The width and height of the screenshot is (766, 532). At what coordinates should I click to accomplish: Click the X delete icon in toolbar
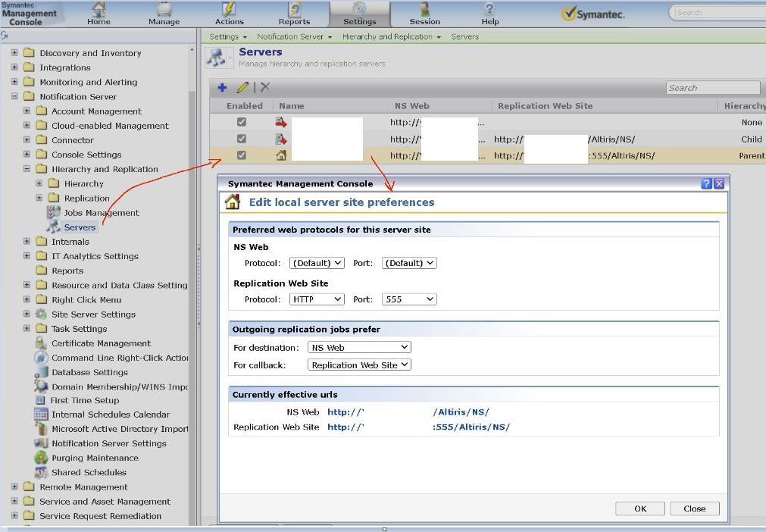(265, 88)
